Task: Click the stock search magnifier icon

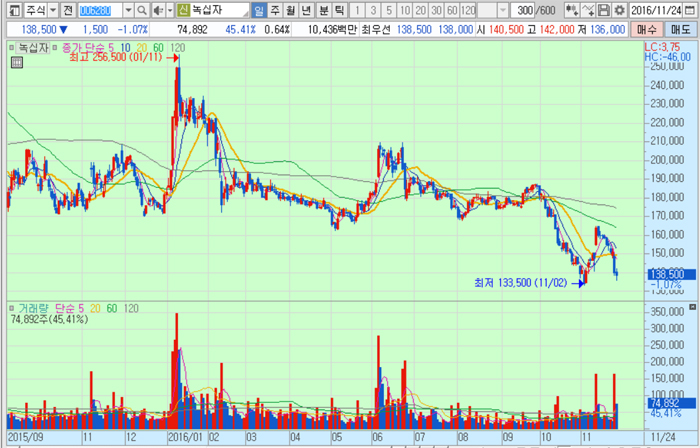Action: coord(143,10)
